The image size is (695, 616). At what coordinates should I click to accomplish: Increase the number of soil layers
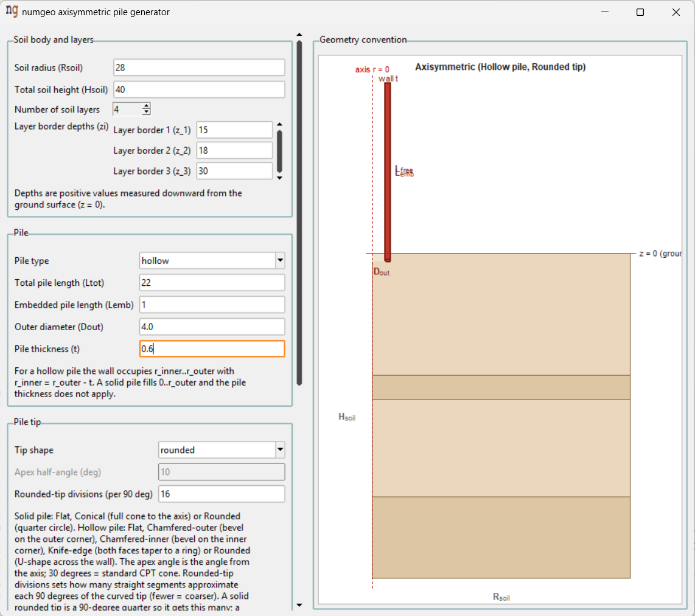coord(146,106)
